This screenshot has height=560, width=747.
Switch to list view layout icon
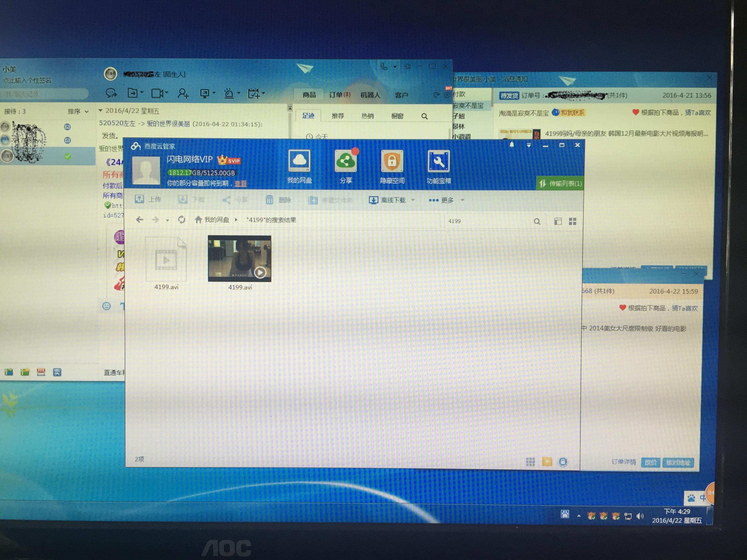(x=558, y=221)
